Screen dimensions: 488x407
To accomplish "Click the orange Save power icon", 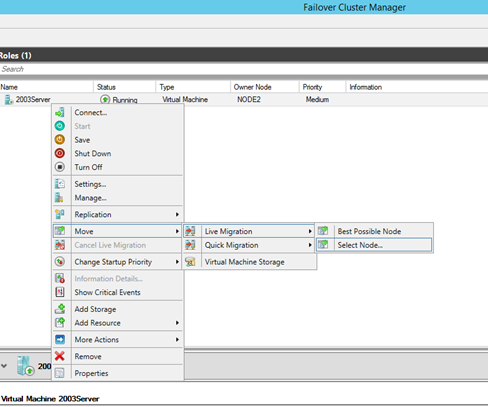I will [60, 140].
